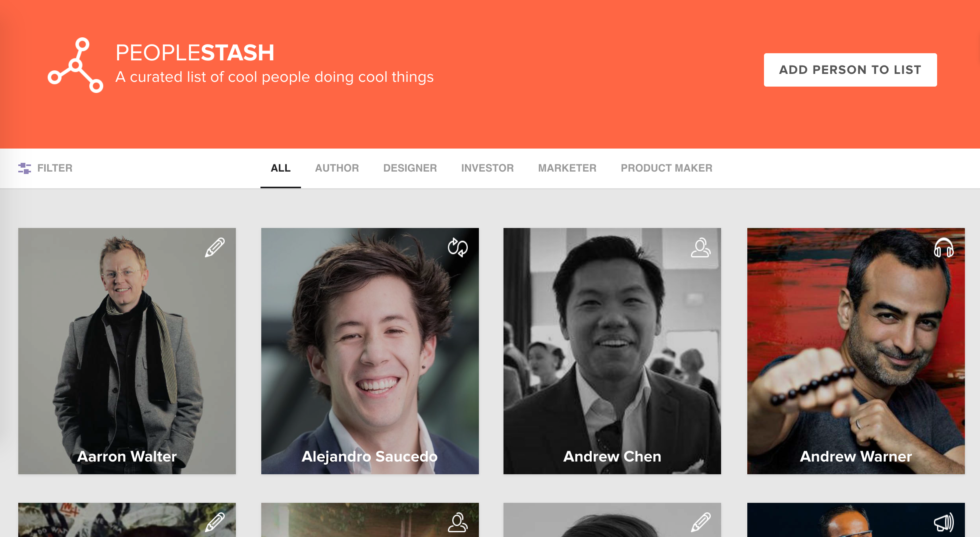This screenshot has width=980, height=537.
Task: Show only DESIGNER people
Action: tap(410, 168)
